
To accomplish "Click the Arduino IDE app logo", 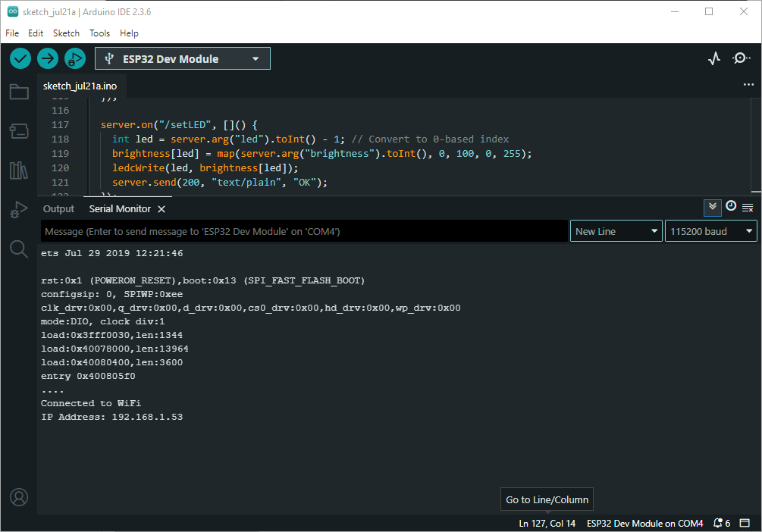I will (x=13, y=11).
